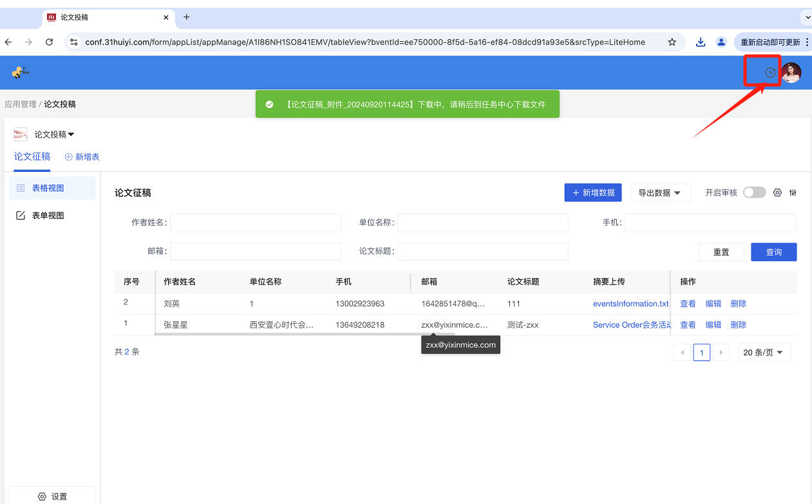Bookmark this page with star icon
This screenshot has width=812, height=504.
click(x=672, y=42)
